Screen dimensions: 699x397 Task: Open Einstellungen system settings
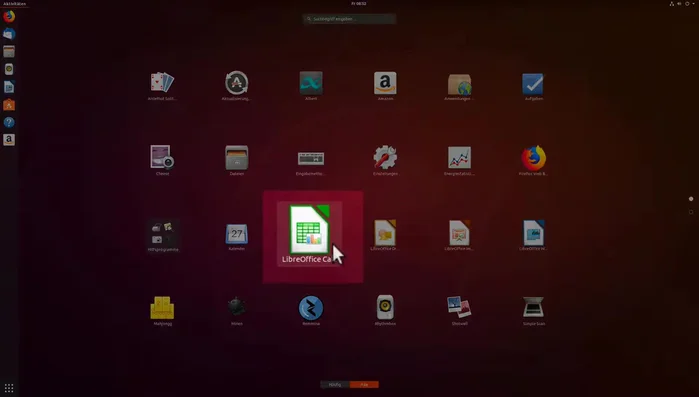(385, 160)
